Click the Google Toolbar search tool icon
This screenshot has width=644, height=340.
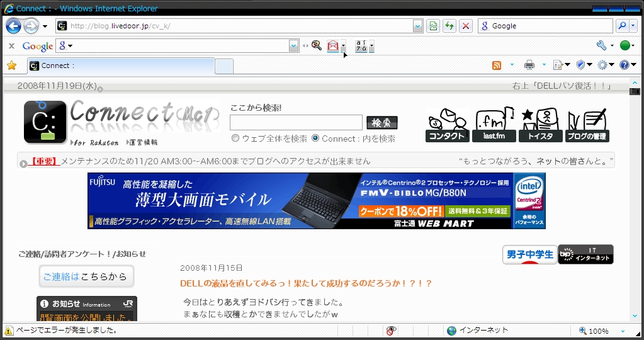(x=316, y=45)
